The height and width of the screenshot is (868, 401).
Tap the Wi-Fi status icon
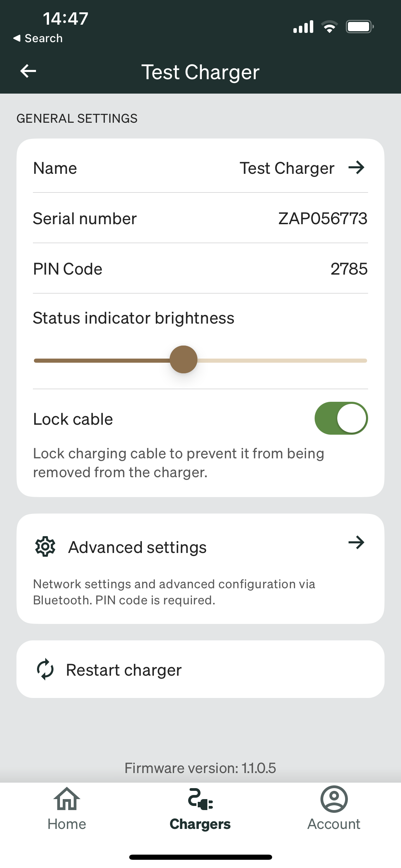point(329,27)
